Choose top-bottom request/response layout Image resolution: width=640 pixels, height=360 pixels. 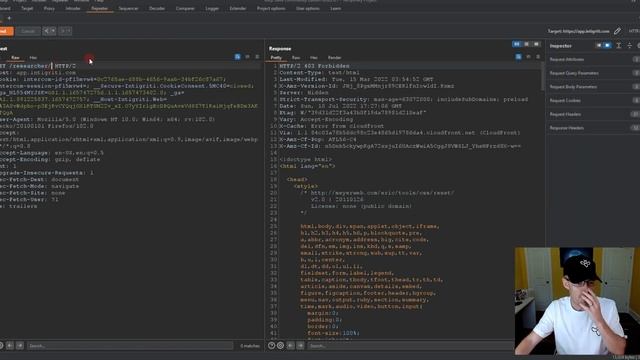(x=527, y=44)
